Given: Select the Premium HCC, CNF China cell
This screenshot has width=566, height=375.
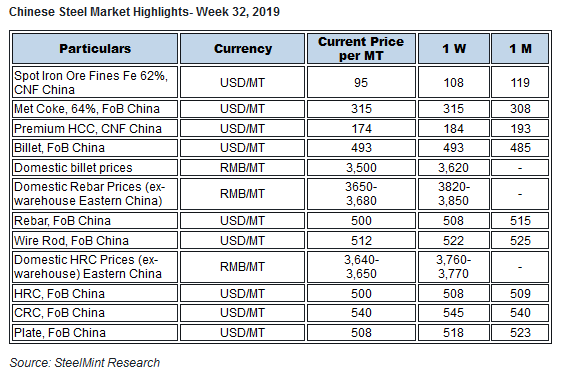Looking at the screenshot, I should tap(95, 128).
